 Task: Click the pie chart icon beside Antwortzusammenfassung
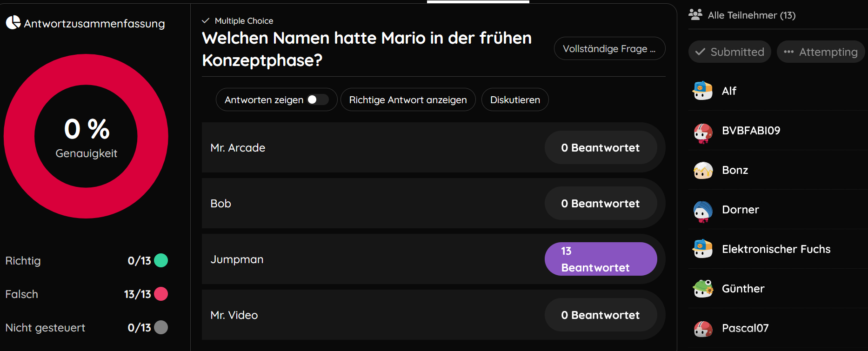pyautogui.click(x=13, y=22)
